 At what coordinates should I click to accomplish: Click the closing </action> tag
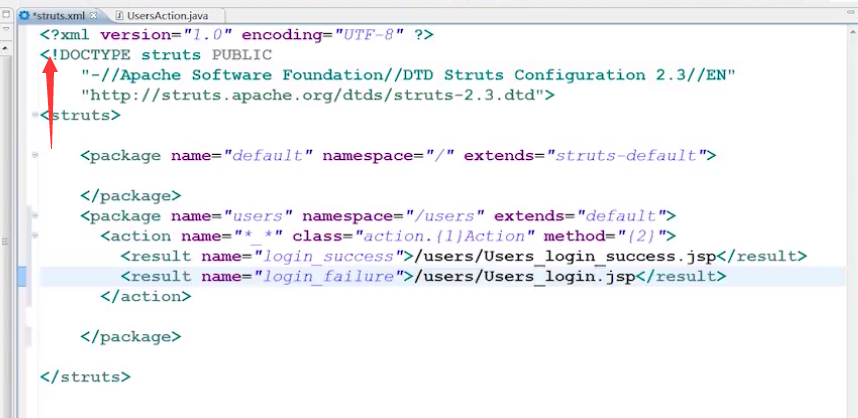coord(146,297)
